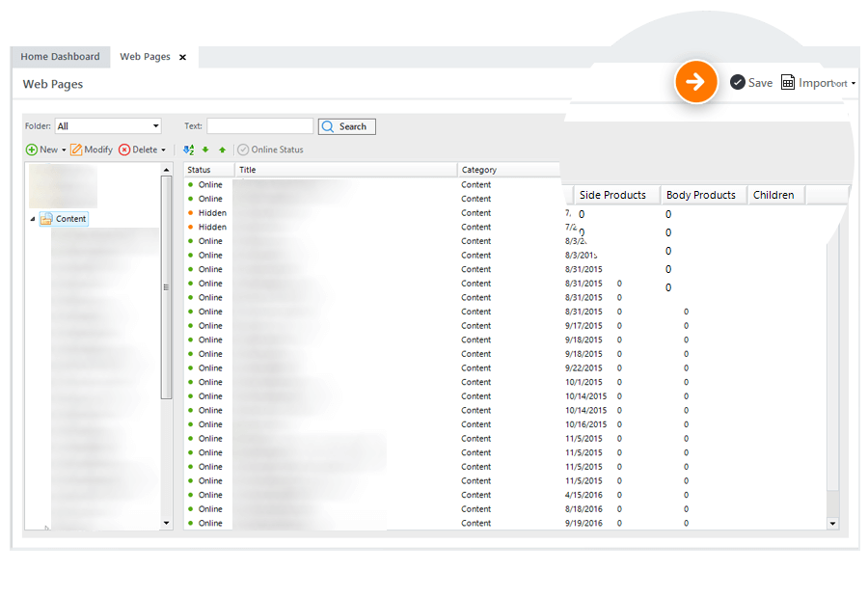Sort by Title column header
This screenshot has width=868, height=598.
tap(346, 170)
